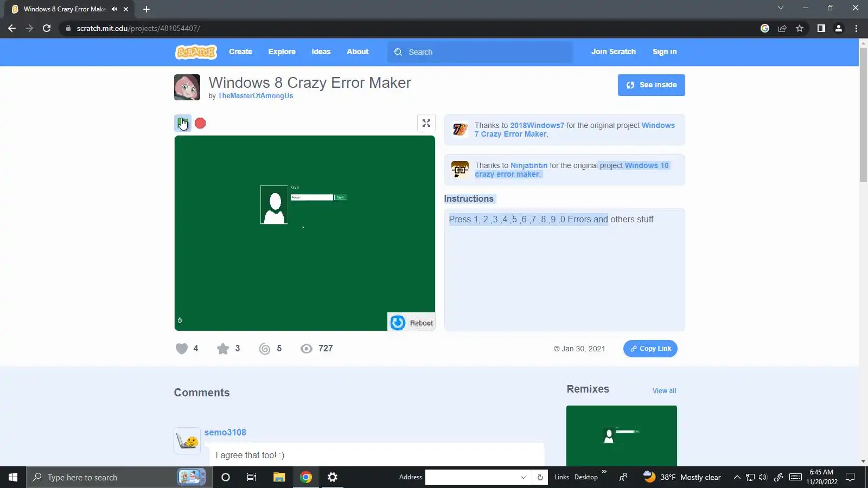This screenshot has height=488, width=868.
Task: Click the Chrome taskbar icon
Action: click(x=306, y=477)
